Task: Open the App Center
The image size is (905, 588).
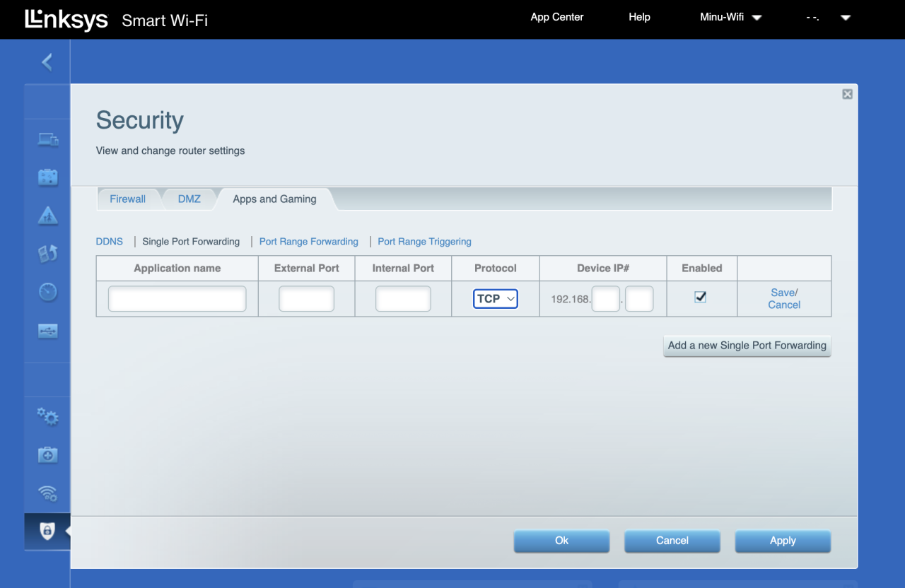Action: tap(556, 17)
